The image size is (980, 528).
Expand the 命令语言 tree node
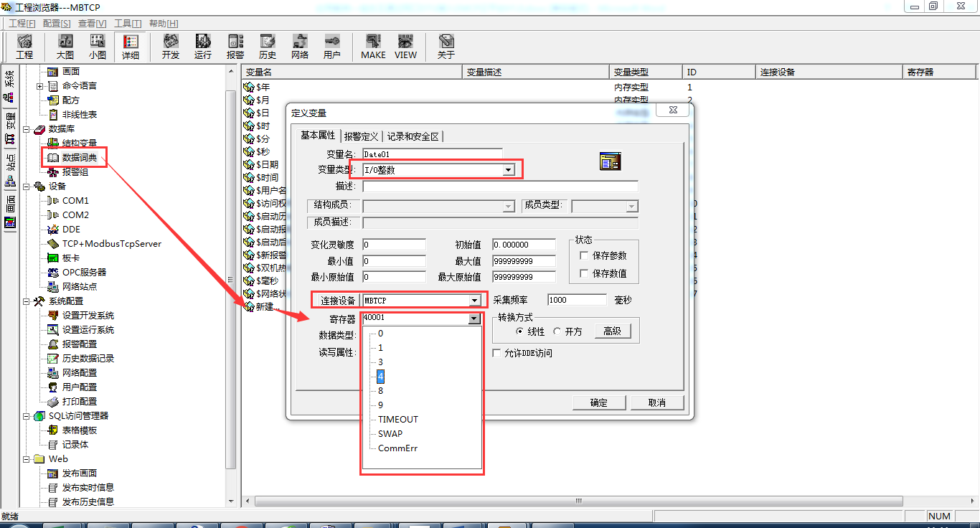pos(40,86)
